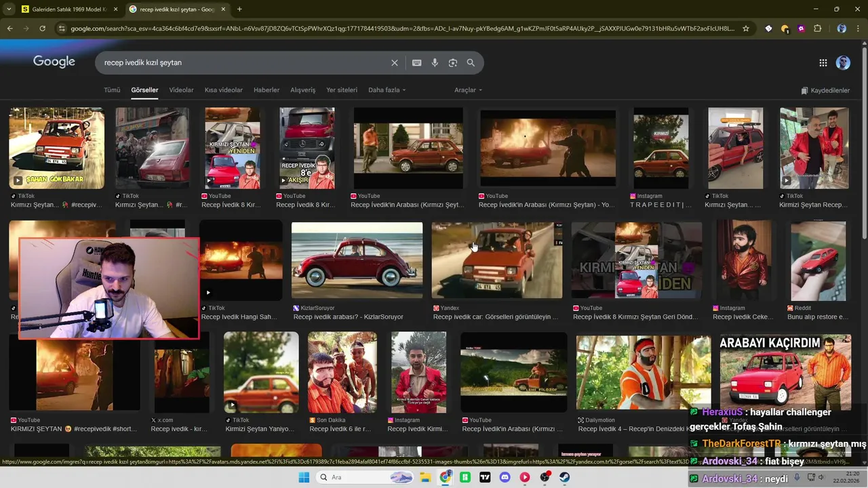The width and height of the screenshot is (868, 488).
Task: Open the Chrome tab search chevron
Action: click(9, 9)
